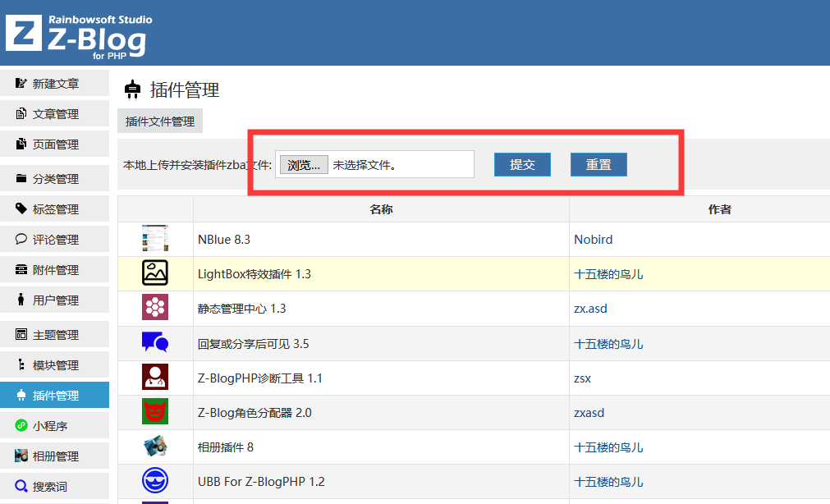Viewport: 830px width, 504px height.
Task: Click the Z-BlogPHP诊断工具 1.1 name text
Action: point(260,378)
